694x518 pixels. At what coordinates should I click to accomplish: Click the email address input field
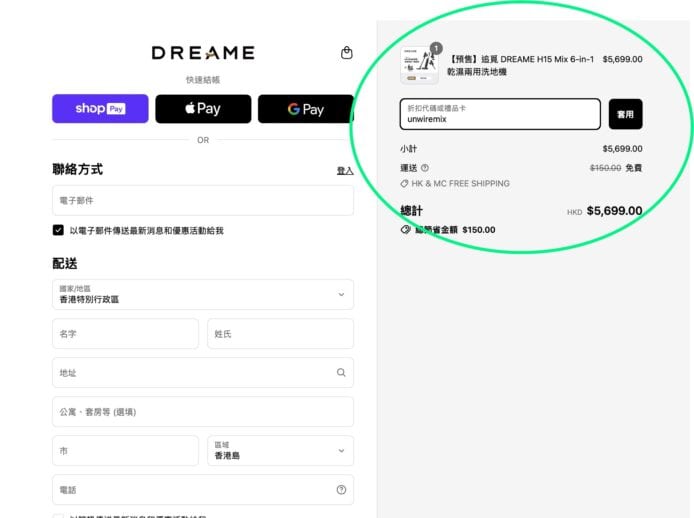(x=202, y=200)
